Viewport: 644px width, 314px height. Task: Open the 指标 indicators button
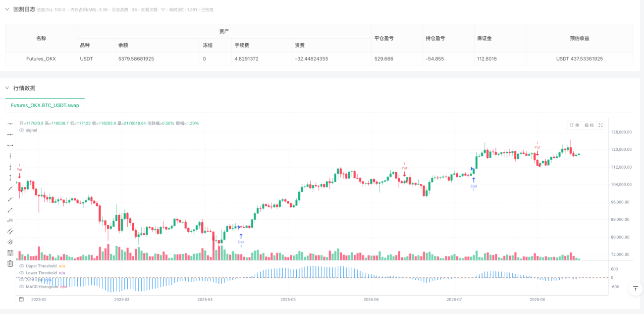point(589,126)
